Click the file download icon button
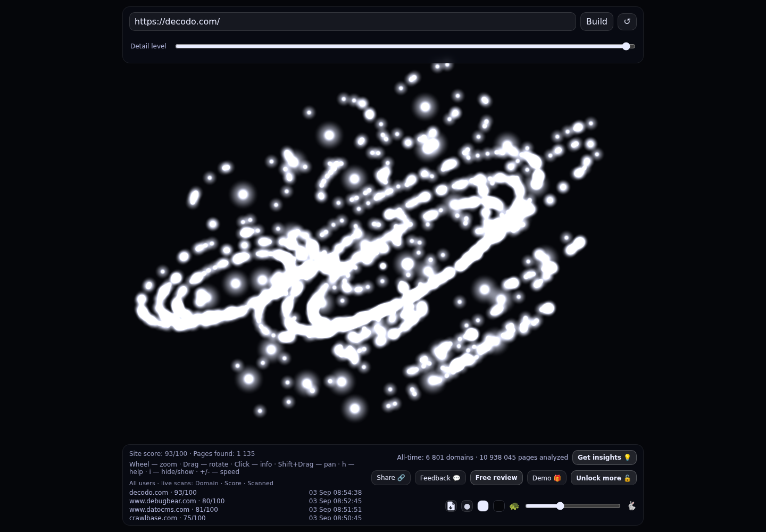 click(451, 506)
